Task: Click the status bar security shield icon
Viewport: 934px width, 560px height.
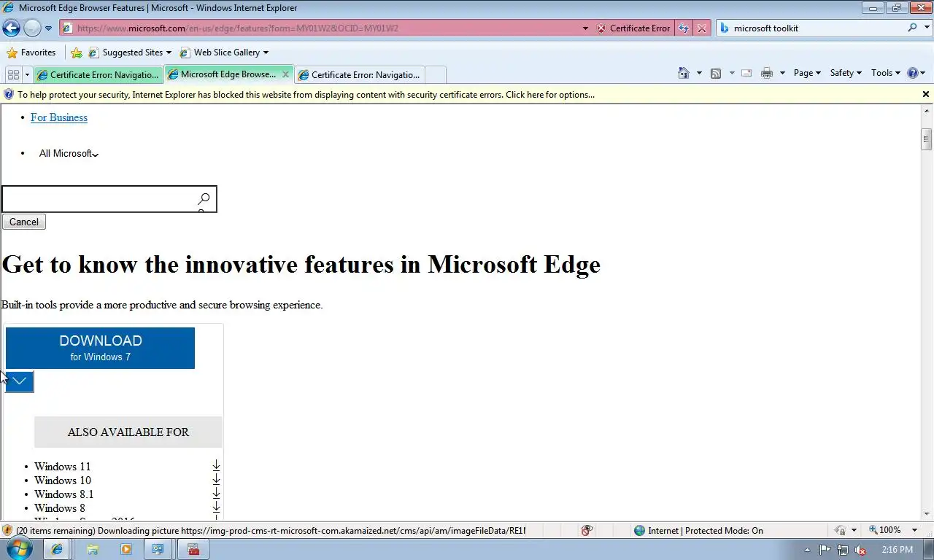Action: [7, 530]
